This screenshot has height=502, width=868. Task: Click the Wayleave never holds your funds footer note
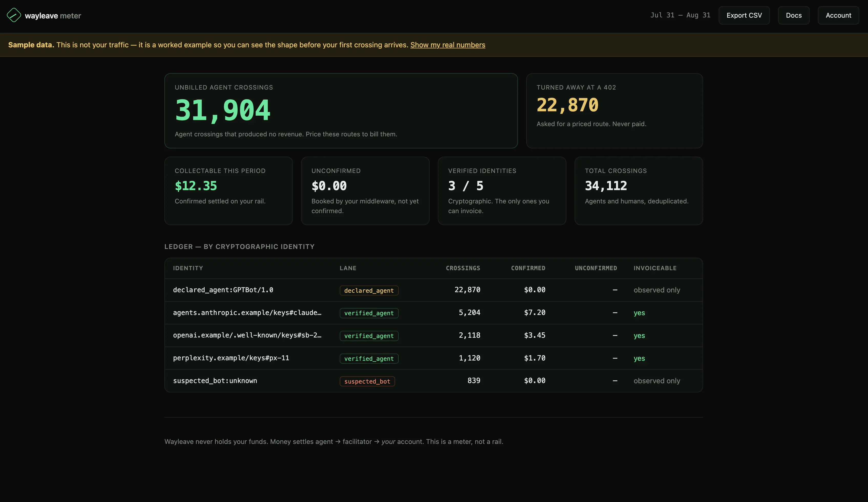334,442
